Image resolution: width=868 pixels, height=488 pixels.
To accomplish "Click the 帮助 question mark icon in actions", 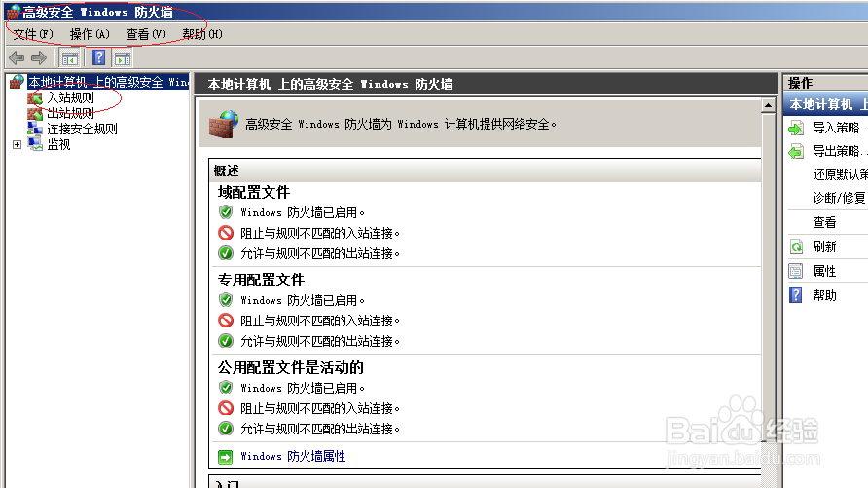I will [795, 295].
